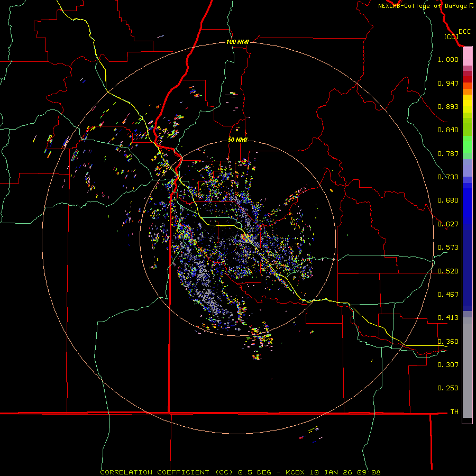Click the pink swatch on the color bar
This screenshot has height=476, width=476.
point(467,57)
